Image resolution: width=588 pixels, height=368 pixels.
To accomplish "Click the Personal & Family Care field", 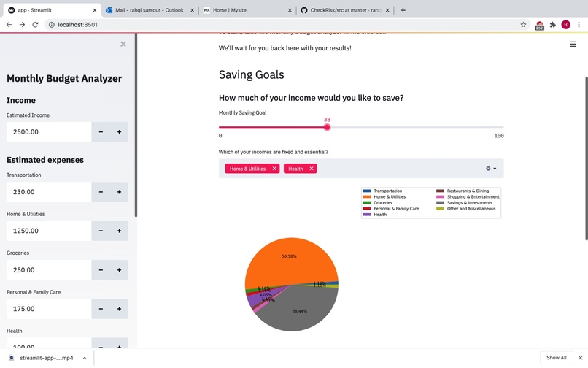I will pyautogui.click(x=49, y=309).
